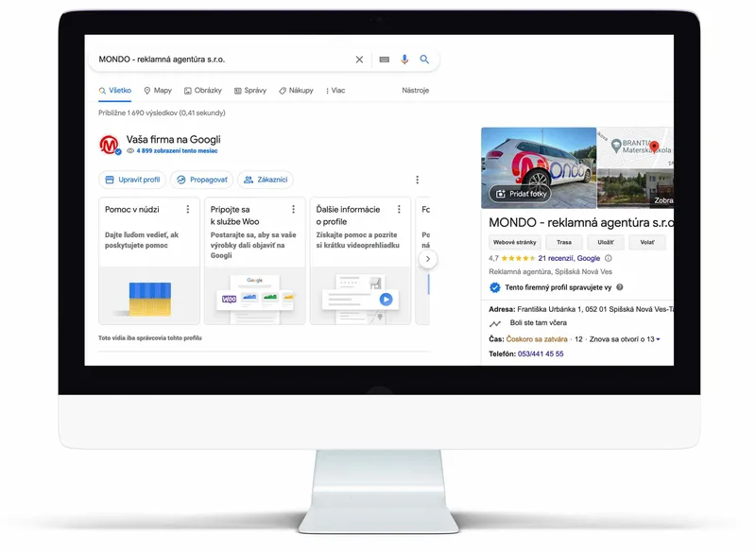The width and height of the screenshot is (756, 552).
Task: Click the red map pin marker
Action: coord(654,147)
